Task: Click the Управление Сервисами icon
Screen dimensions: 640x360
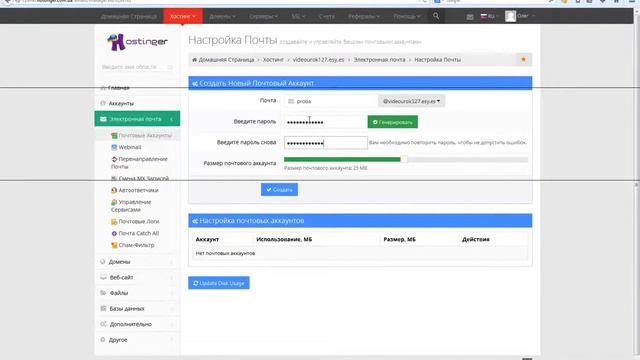Action: coord(114,202)
